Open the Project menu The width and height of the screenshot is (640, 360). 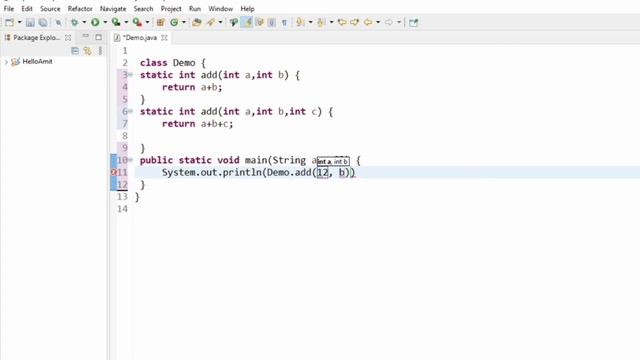coord(171,9)
